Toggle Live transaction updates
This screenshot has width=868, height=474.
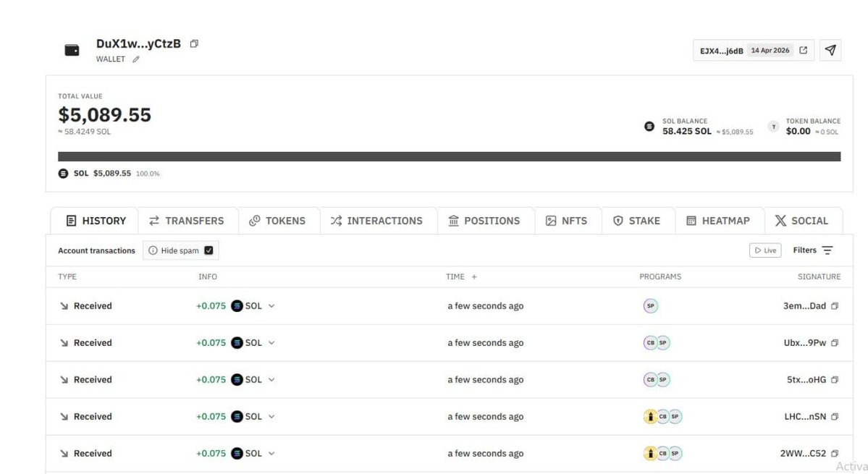tap(765, 250)
